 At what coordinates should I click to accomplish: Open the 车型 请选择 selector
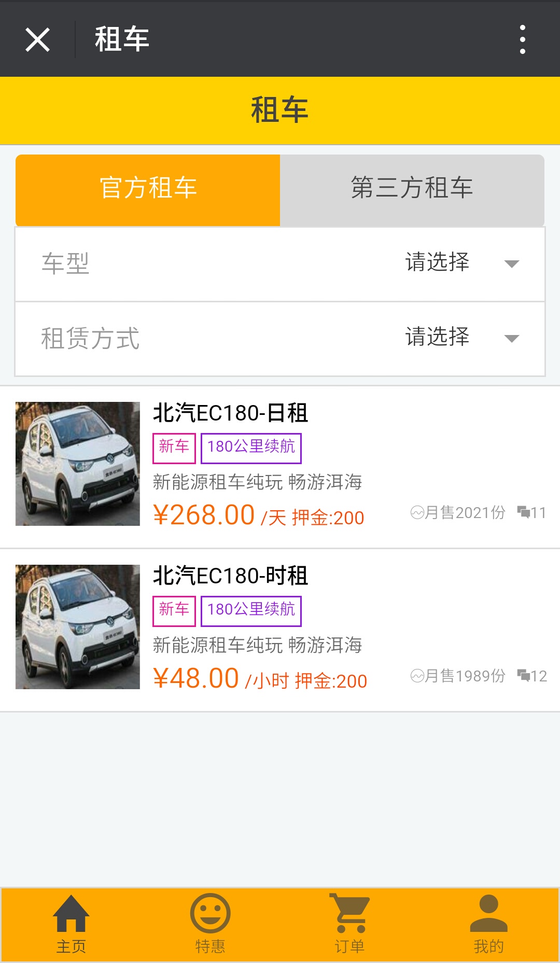coord(437,263)
